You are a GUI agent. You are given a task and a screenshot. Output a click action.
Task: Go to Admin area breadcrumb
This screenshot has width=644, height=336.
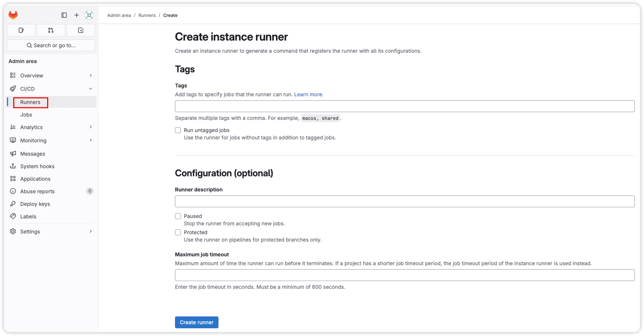click(119, 15)
